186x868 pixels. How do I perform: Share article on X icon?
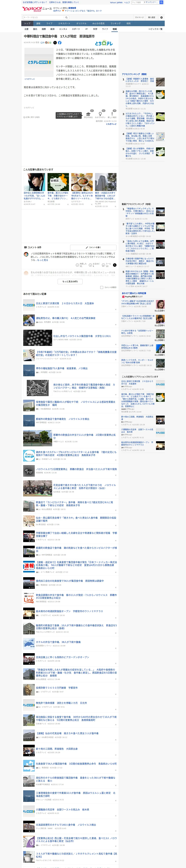point(55,43)
